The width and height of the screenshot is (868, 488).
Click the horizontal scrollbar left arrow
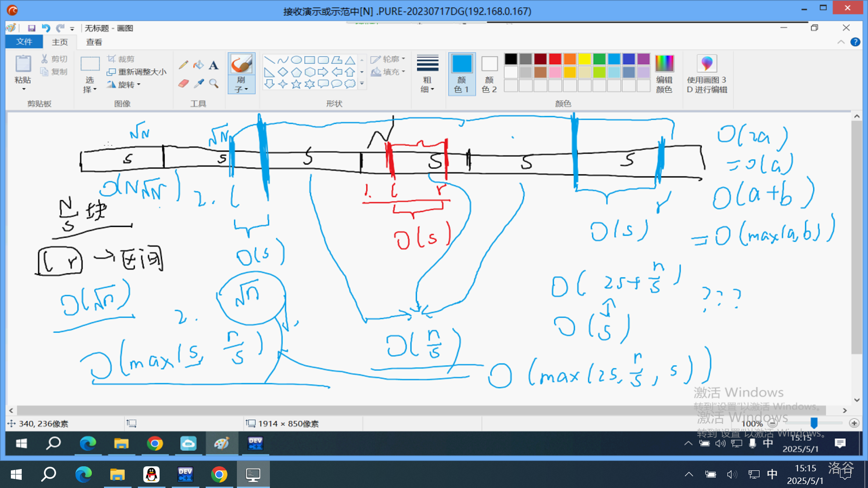(11, 411)
